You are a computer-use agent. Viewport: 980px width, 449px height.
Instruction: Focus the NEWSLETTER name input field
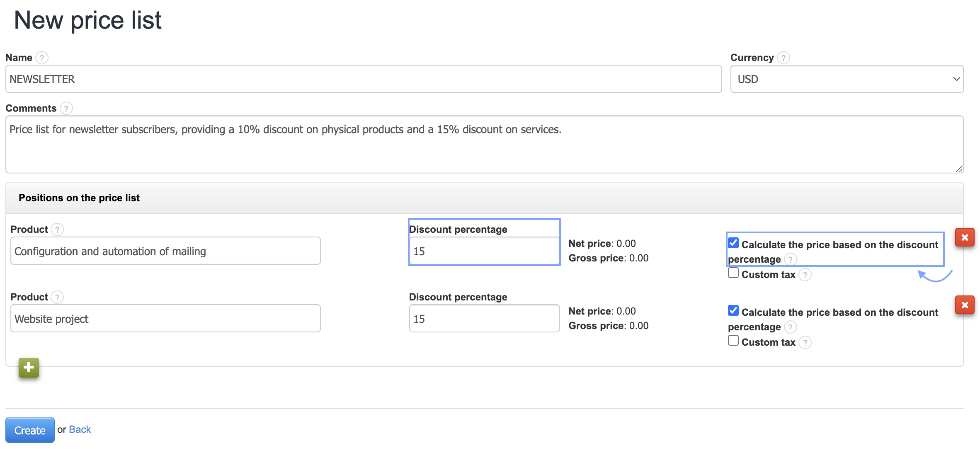363,79
